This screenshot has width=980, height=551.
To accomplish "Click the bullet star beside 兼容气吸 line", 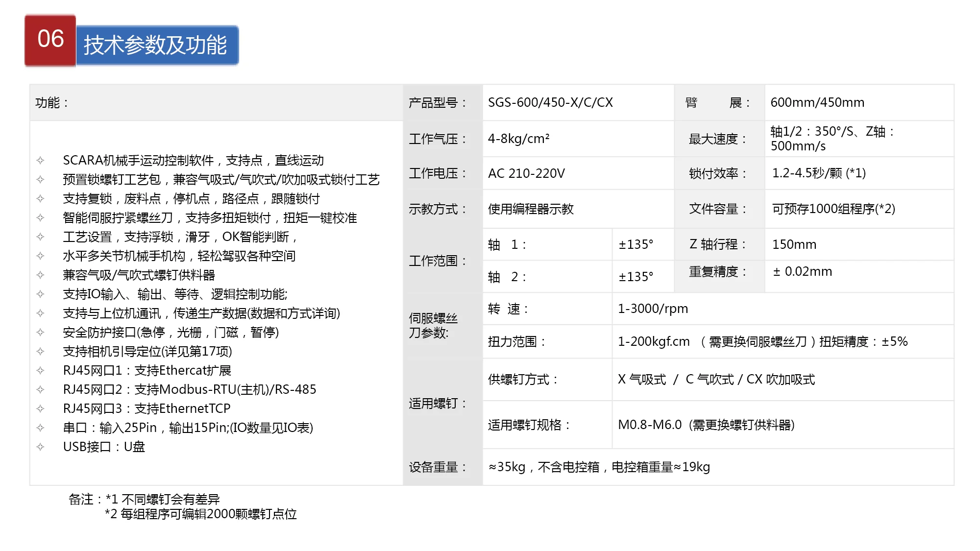I will (40, 275).
